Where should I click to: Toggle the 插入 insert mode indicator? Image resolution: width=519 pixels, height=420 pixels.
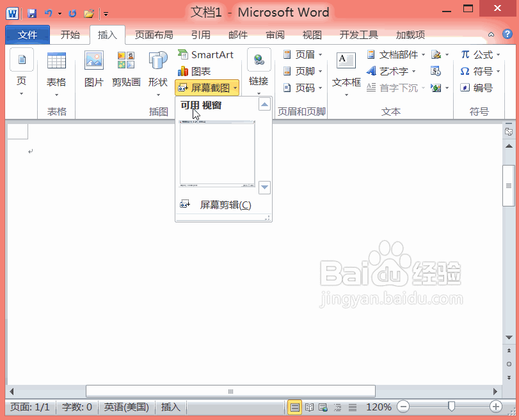[171, 407]
